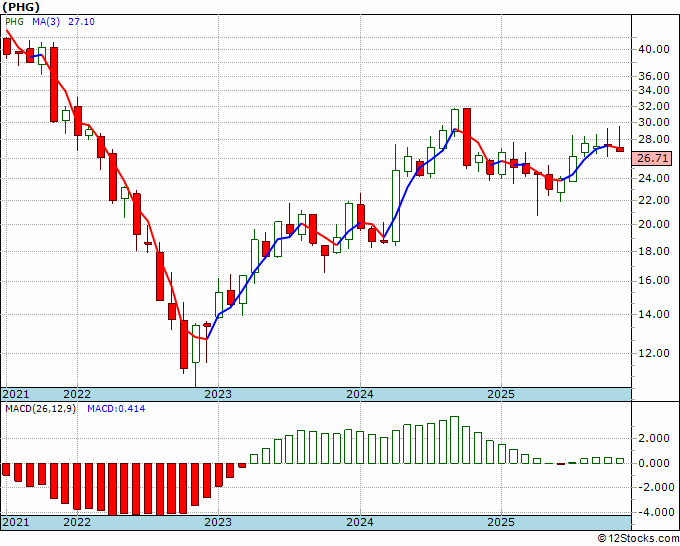
Task: Select 2023 on the price chart timeline
Action: pyautogui.click(x=218, y=394)
